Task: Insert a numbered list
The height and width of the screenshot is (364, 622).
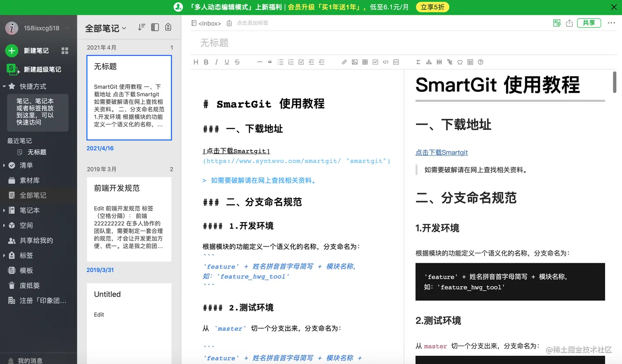Action: (291, 62)
